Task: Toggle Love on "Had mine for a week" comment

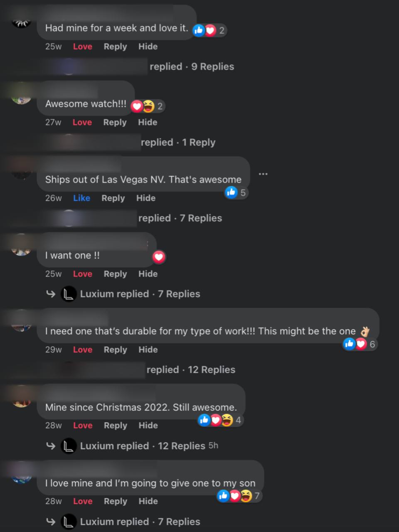Action: coord(83,47)
